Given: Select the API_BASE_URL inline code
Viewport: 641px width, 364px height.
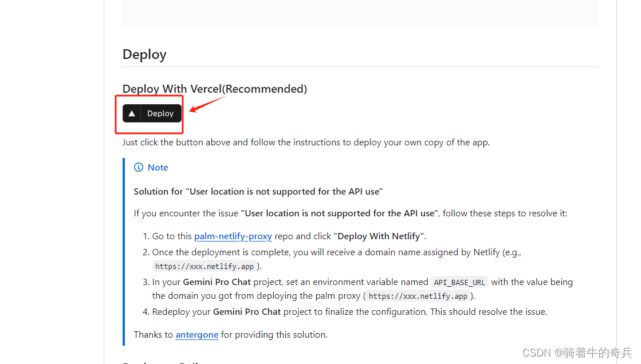Looking at the screenshot, I should coord(459,282).
